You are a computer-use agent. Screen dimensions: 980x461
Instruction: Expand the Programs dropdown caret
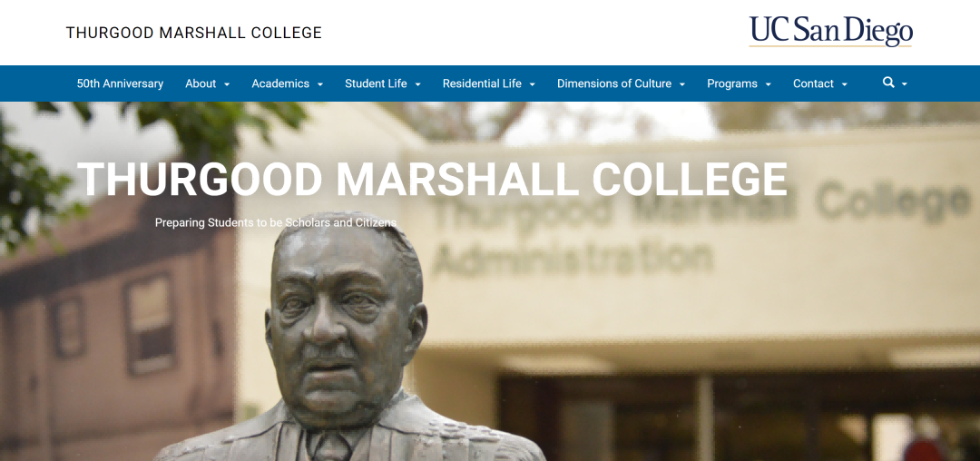coord(769,84)
